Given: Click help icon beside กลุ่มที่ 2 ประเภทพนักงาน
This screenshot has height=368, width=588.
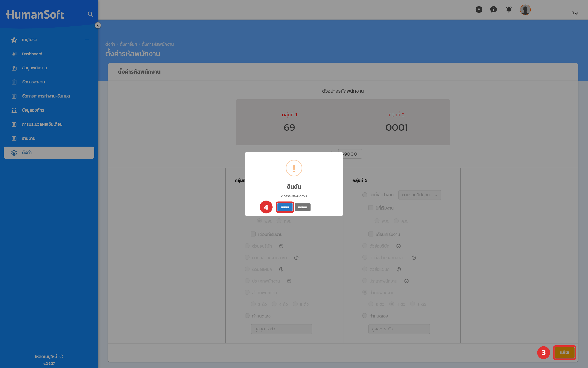Looking at the screenshot, I should click(x=406, y=281).
